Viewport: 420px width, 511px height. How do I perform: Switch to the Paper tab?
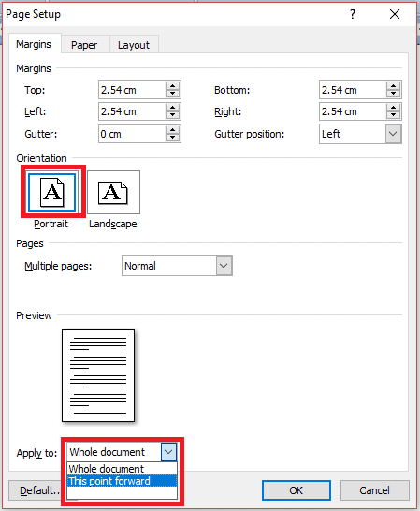84,45
